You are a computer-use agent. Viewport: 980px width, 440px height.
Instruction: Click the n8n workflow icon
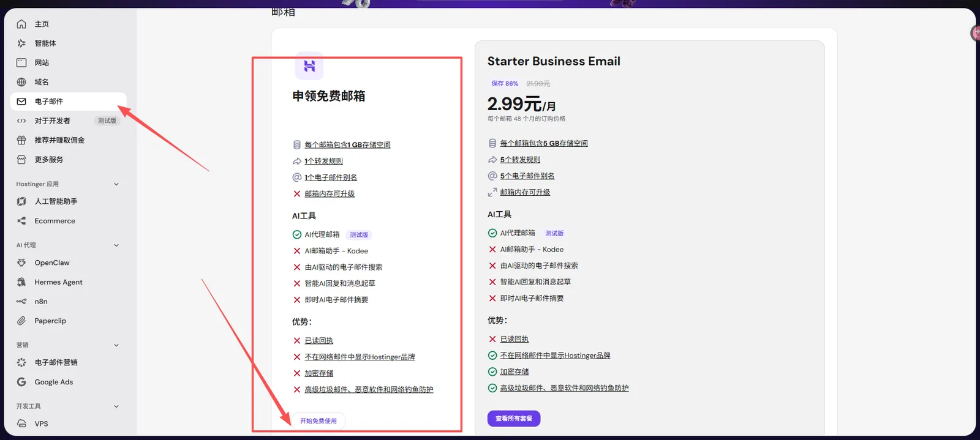click(x=21, y=301)
